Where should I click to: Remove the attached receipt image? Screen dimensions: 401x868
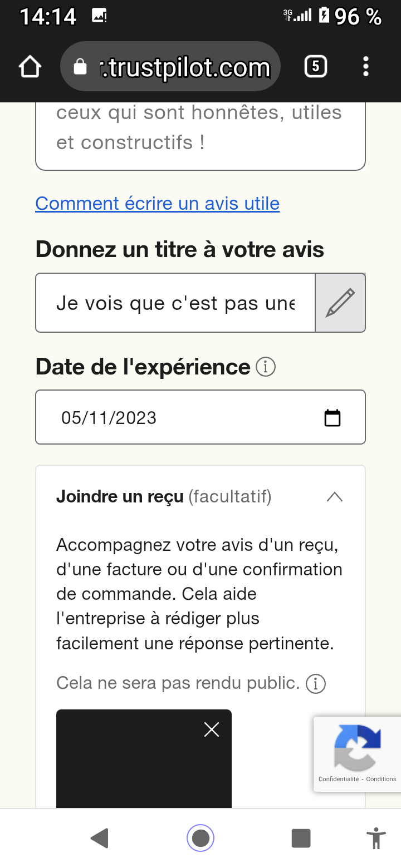[x=212, y=729]
